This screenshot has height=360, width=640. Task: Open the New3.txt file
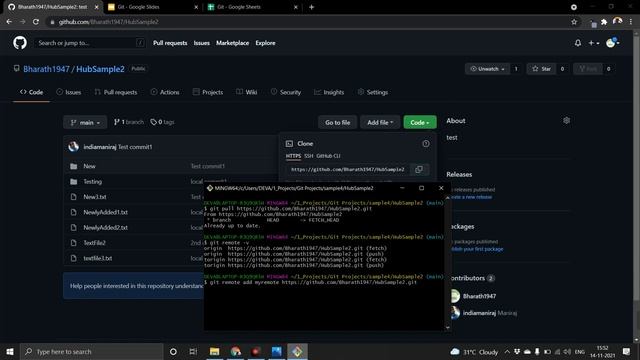[x=95, y=197]
